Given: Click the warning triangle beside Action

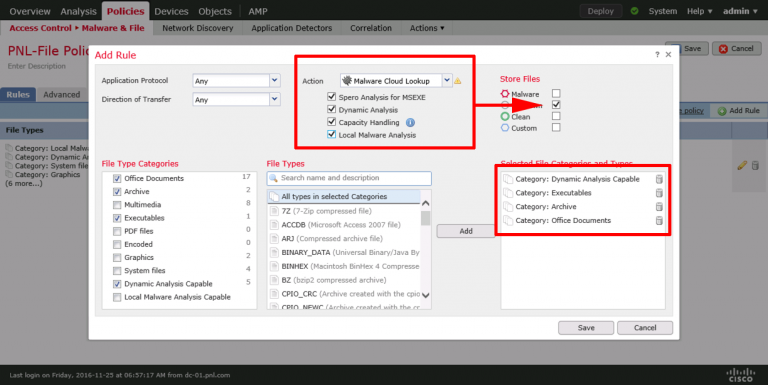Looking at the screenshot, I should click(457, 81).
